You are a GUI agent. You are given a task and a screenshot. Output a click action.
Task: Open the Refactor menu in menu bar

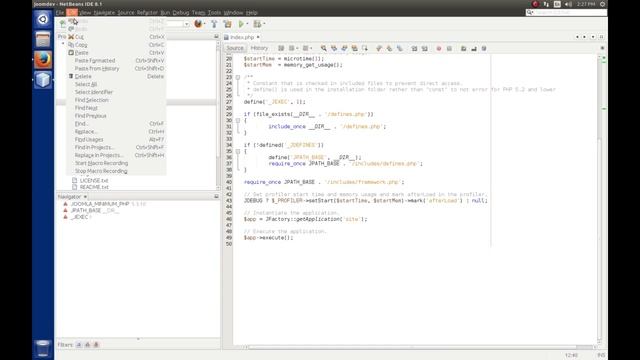tap(147, 13)
